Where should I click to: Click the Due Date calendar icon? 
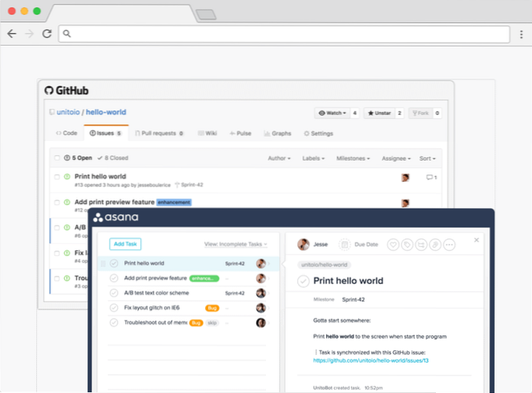click(x=344, y=244)
